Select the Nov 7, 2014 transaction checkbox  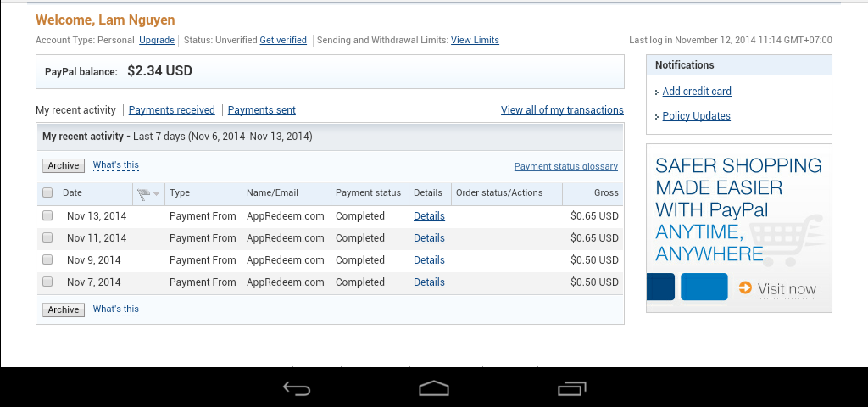(47, 282)
